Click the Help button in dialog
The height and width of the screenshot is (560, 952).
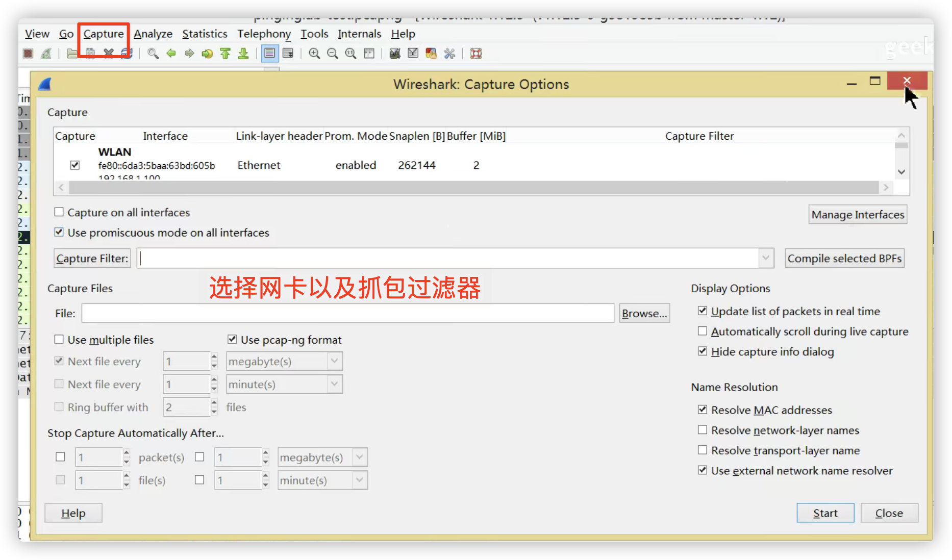(73, 513)
